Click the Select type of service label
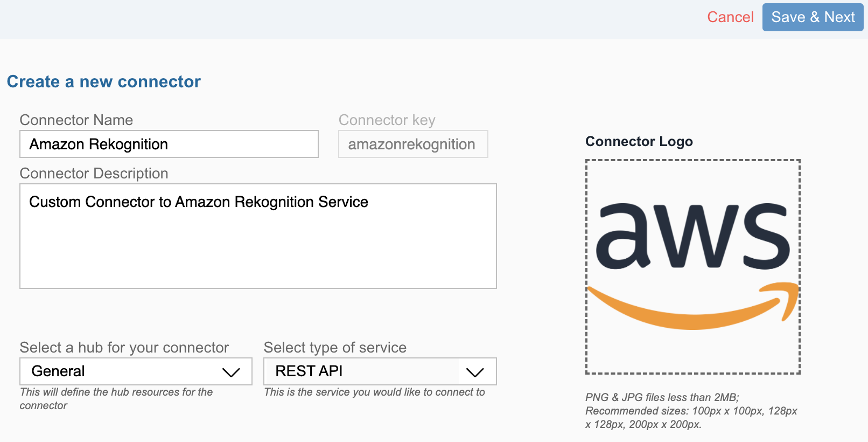This screenshot has height=442, width=868. pos(335,347)
